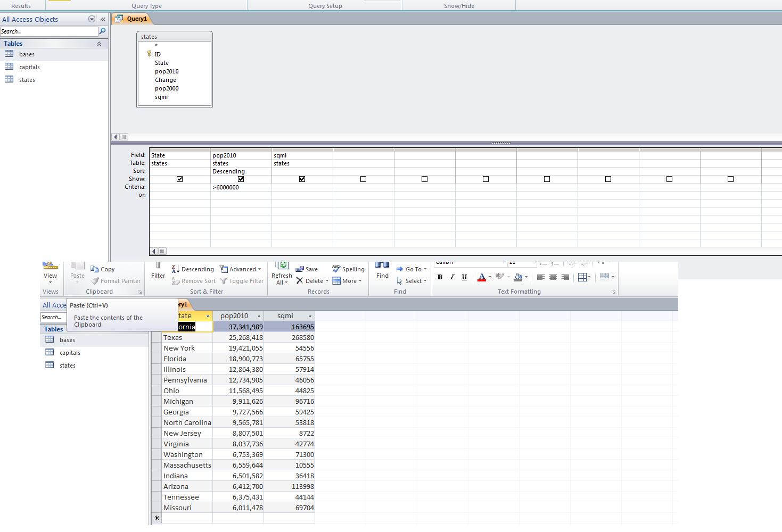Image resolution: width=782 pixels, height=532 pixels.
Task: Run the Spelling check
Action: tap(348, 269)
